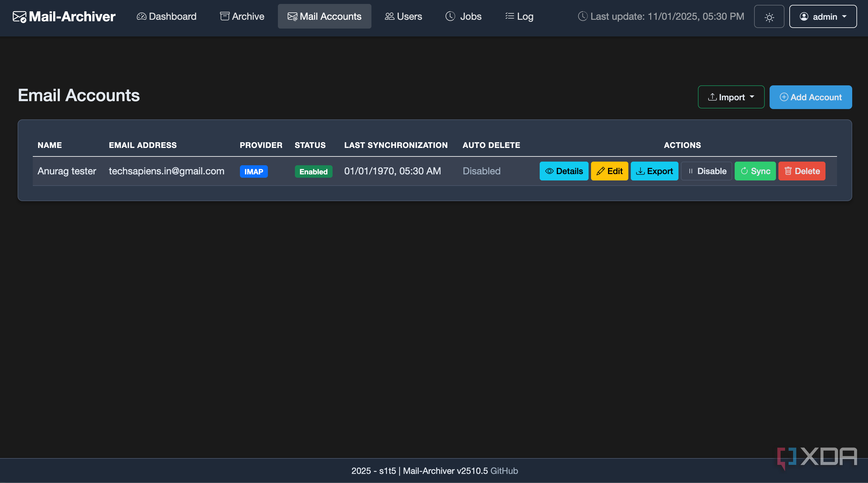Viewport: 868px width, 483px height.
Task: Disable the Anurag tester account
Action: point(706,171)
